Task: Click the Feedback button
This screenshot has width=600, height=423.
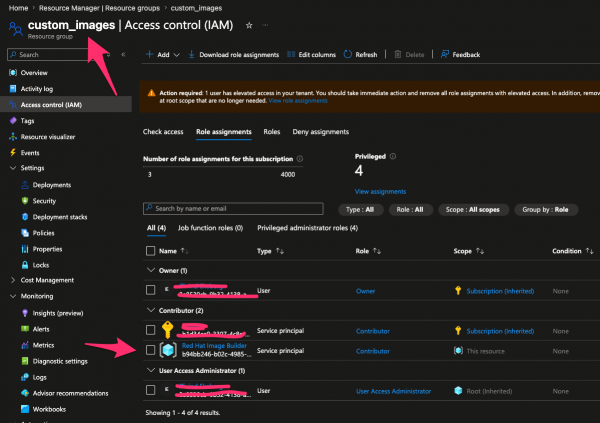Action: pyautogui.click(x=460, y=55)
